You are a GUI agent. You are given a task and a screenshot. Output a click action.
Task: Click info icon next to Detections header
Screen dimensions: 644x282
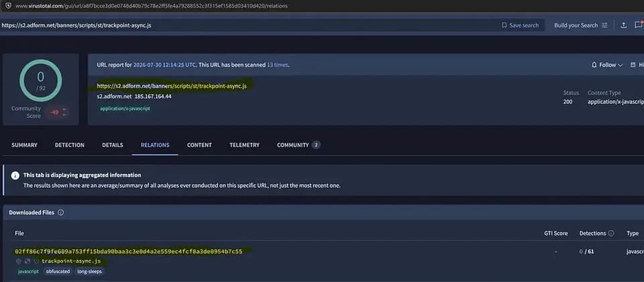[611, 233]
